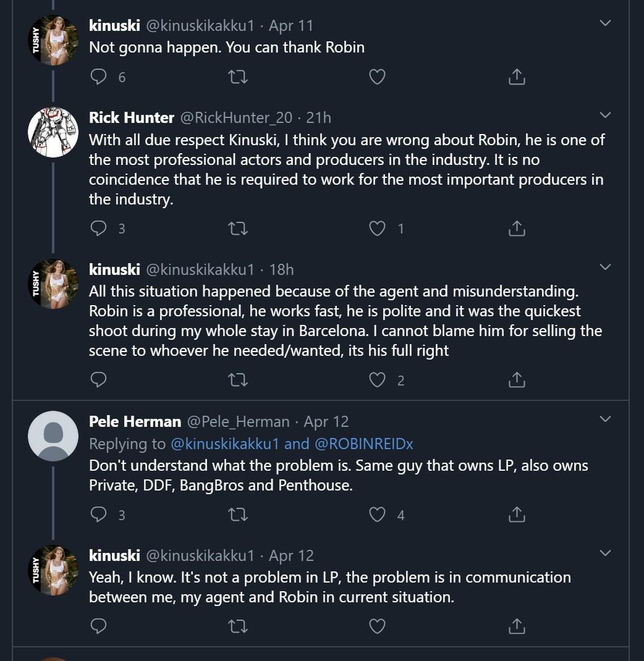Expand options chevron on kinuski's Apr 11 tweet
The image size is (644, 661).
coord(606,23)
